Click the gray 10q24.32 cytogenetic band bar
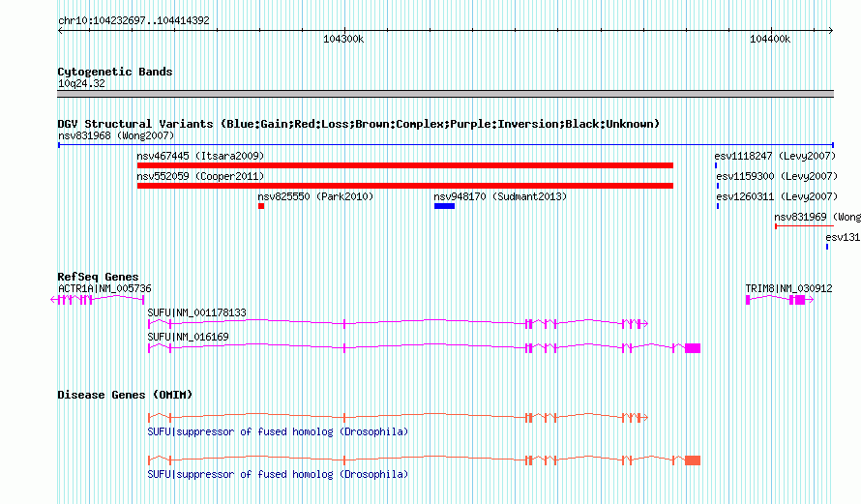 [445, 94]
